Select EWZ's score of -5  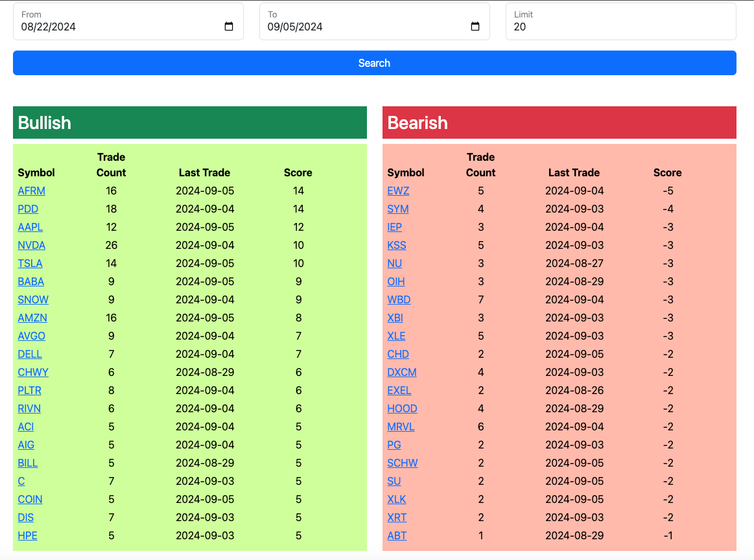click(667, 191)
